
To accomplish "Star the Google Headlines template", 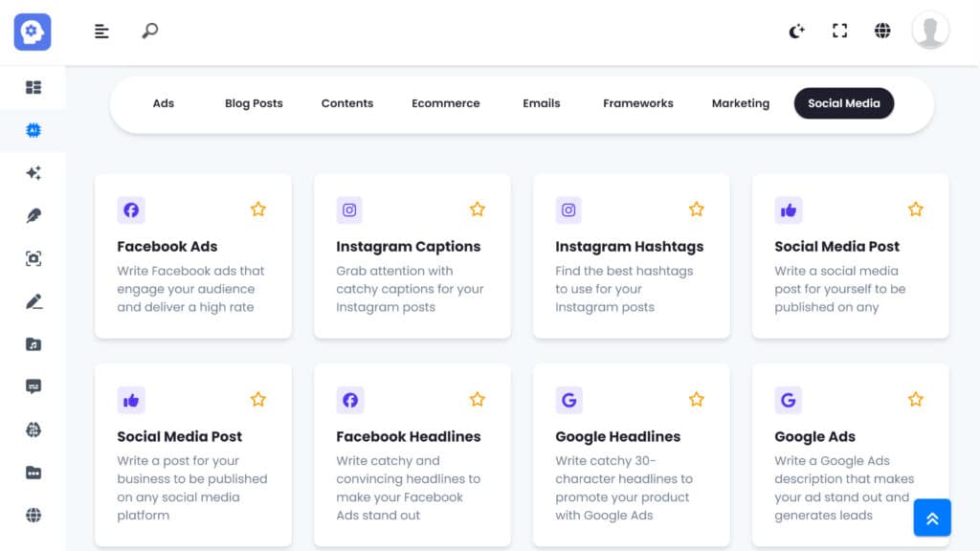I will (x=696, y=400).
